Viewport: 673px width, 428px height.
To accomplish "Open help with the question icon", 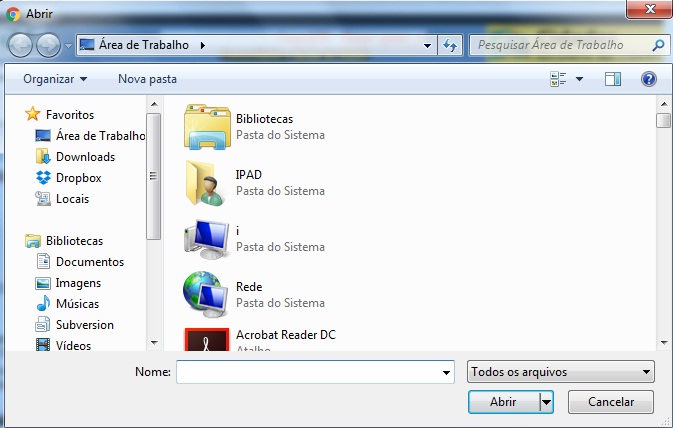I will click(x=649, y=79).
